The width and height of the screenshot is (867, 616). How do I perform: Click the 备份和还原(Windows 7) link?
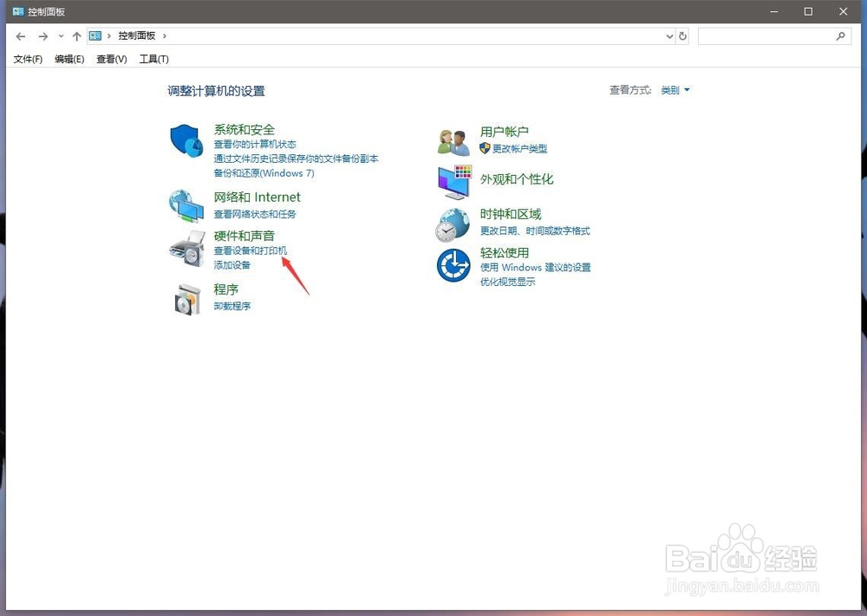tap(259, 173)
